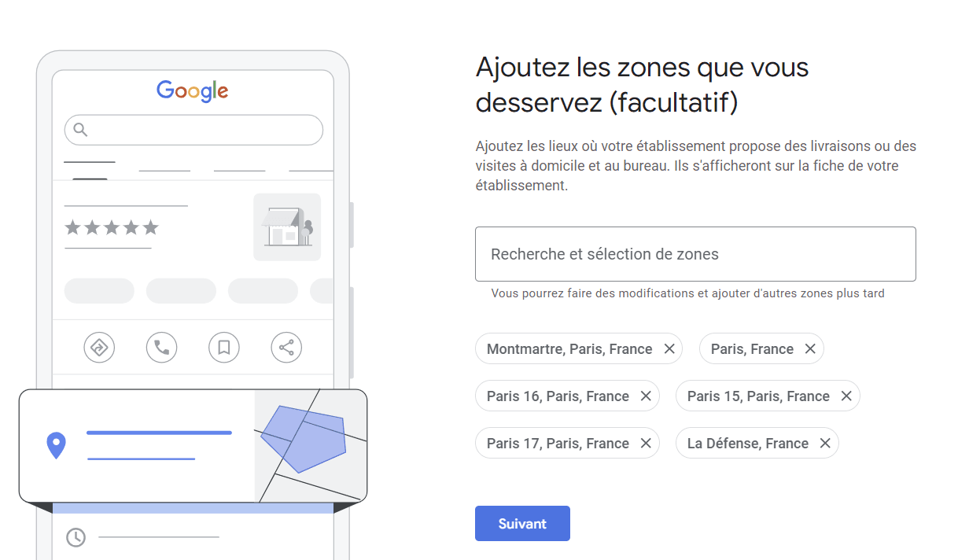Remove the Montmartre, Paris, France zone
This screenshot has height=560, width=969.
coord(669,348)
